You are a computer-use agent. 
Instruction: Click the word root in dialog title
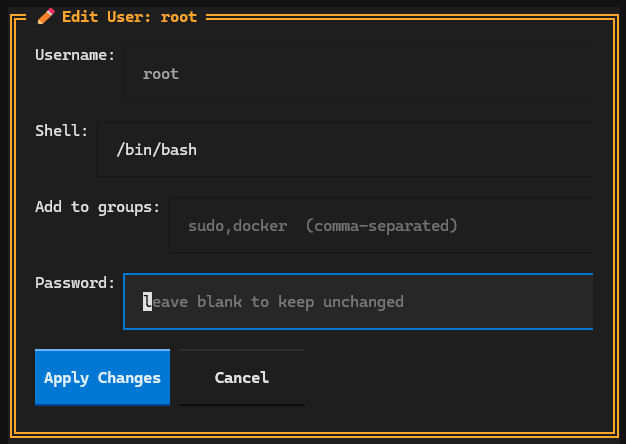[x=179, y=17]
